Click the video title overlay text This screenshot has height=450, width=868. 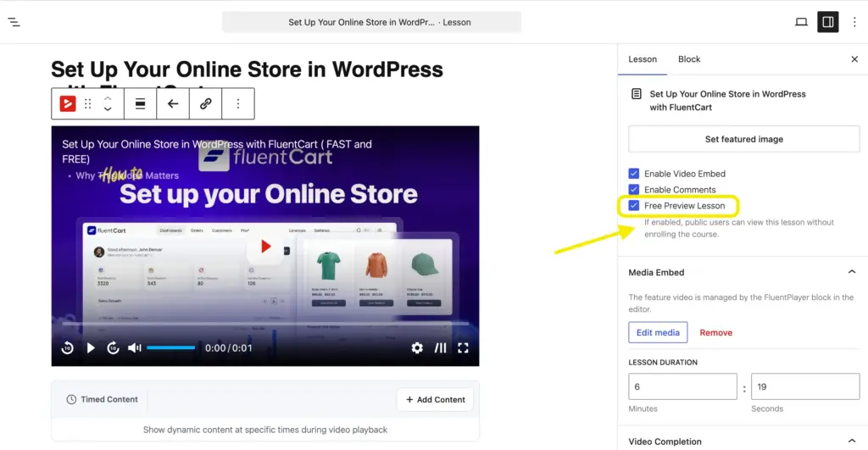coord(217,151)
